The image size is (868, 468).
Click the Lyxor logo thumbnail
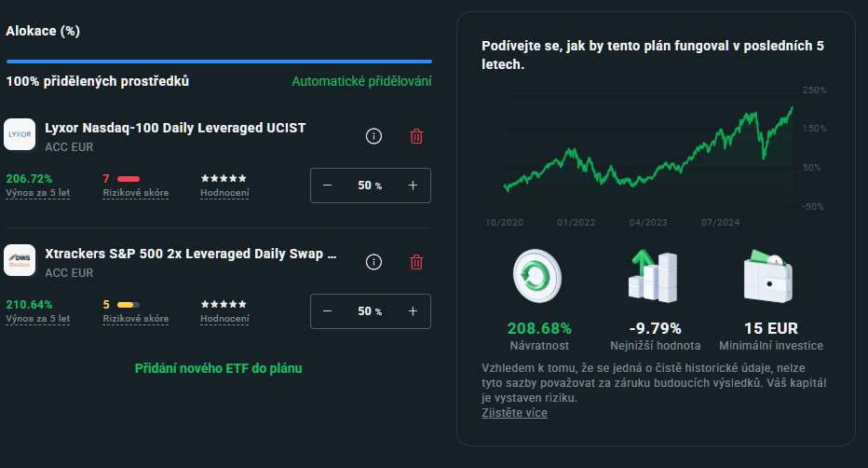point(20,134)
